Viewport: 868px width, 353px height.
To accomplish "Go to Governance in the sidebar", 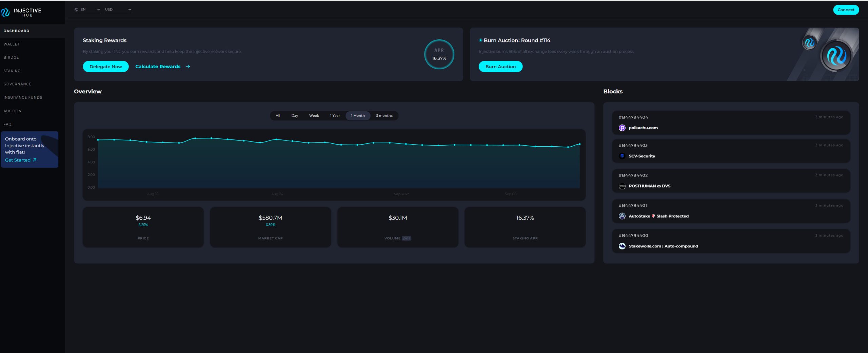I will point(17,84).
